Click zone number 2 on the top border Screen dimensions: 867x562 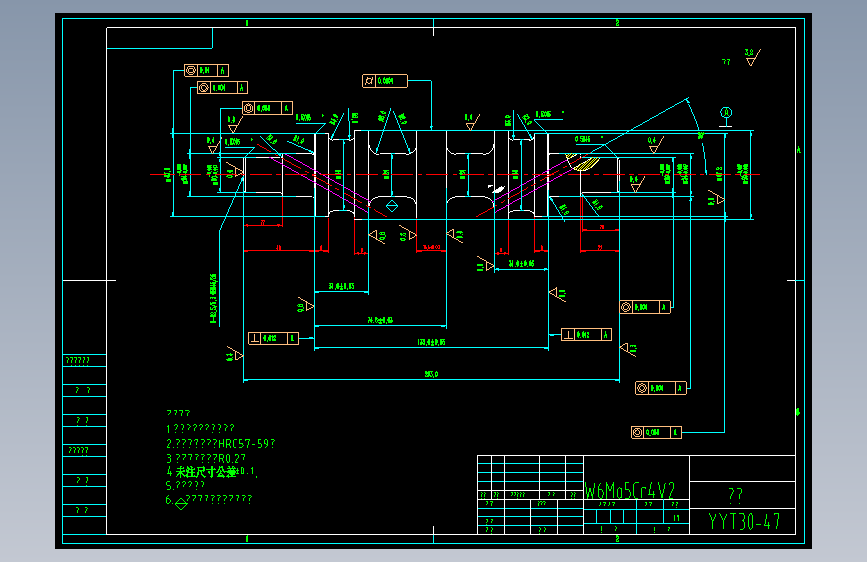pyautogui.click(x=617, y=23)
